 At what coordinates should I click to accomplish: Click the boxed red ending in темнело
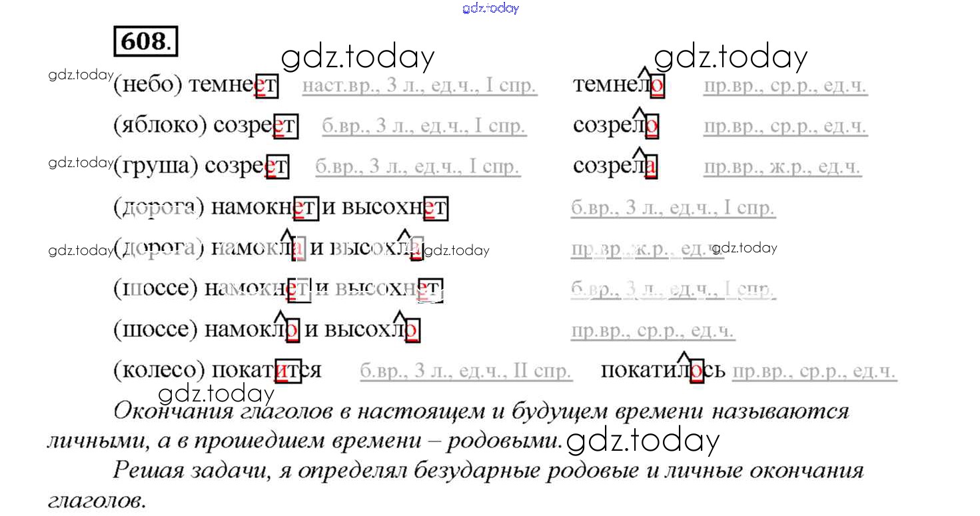click(x=658, y=86)
